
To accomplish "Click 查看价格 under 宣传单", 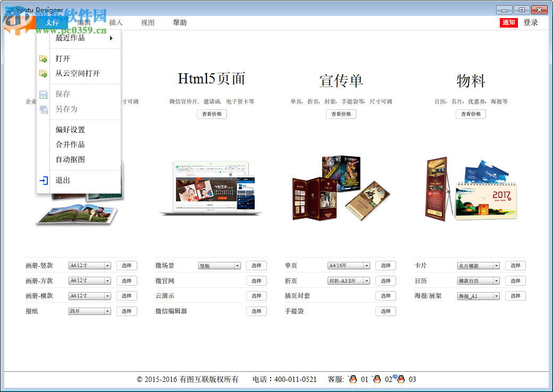I will (x=341, y=114).
